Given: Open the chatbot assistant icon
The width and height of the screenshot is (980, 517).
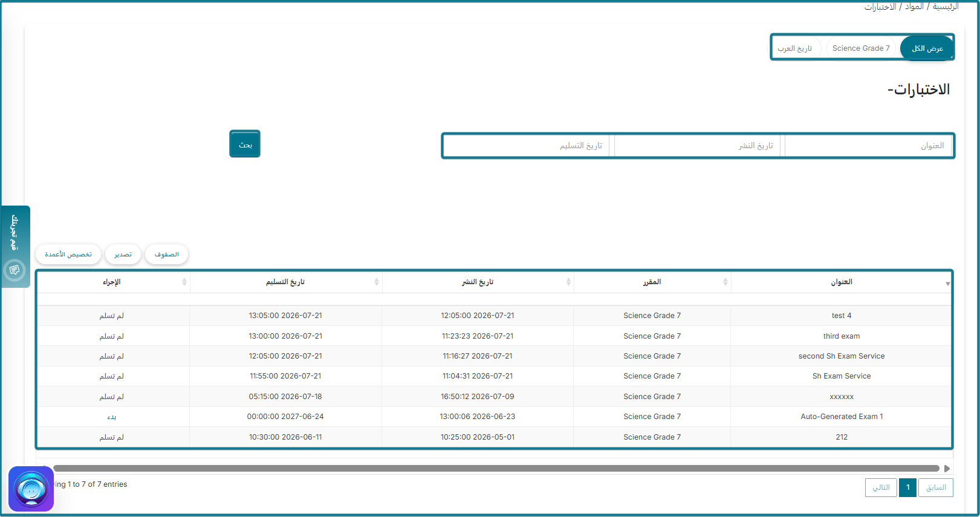Looking at the screenshot, I should pyautogui.click(x=31, y=489).
